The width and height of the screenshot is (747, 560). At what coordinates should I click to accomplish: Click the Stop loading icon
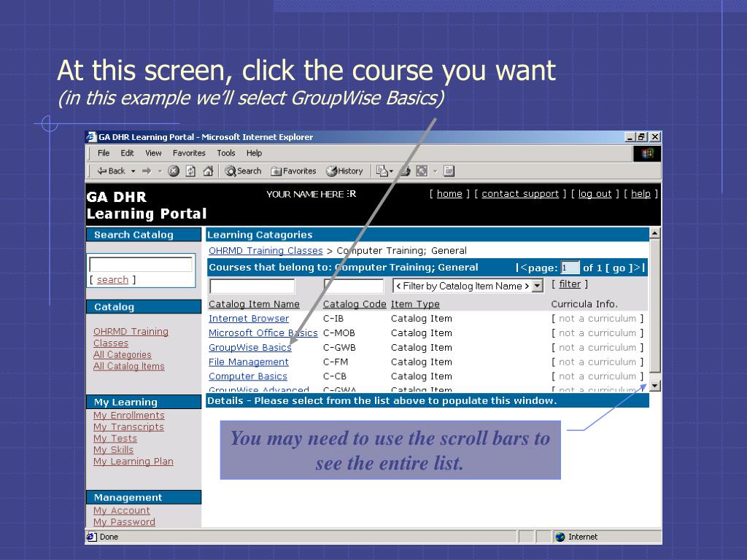[x=174, y=171]
